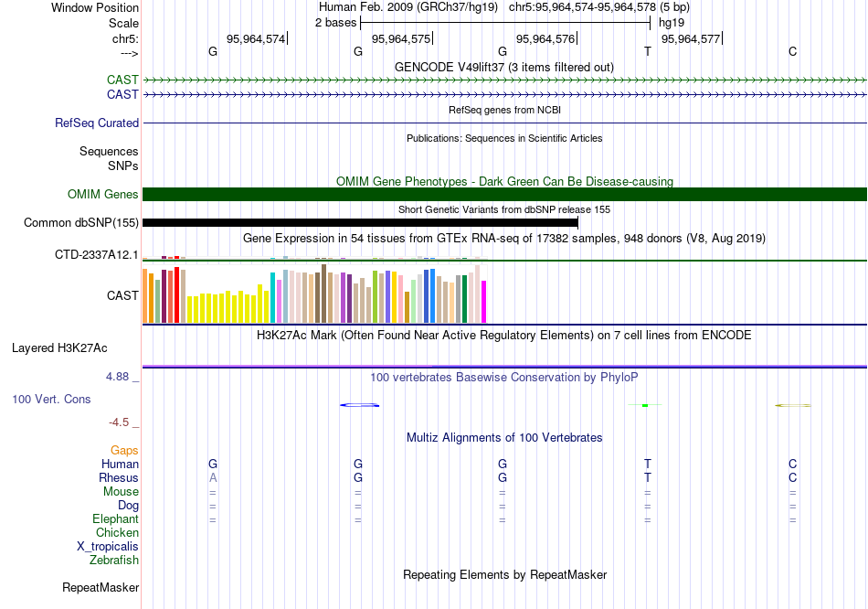Click the chr5: base position label

point(125,38)
